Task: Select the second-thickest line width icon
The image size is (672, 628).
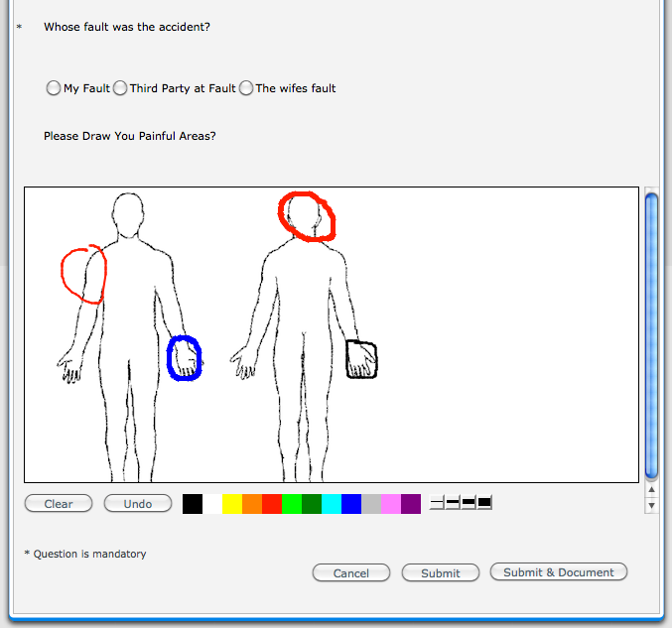Action: point(468,502)
